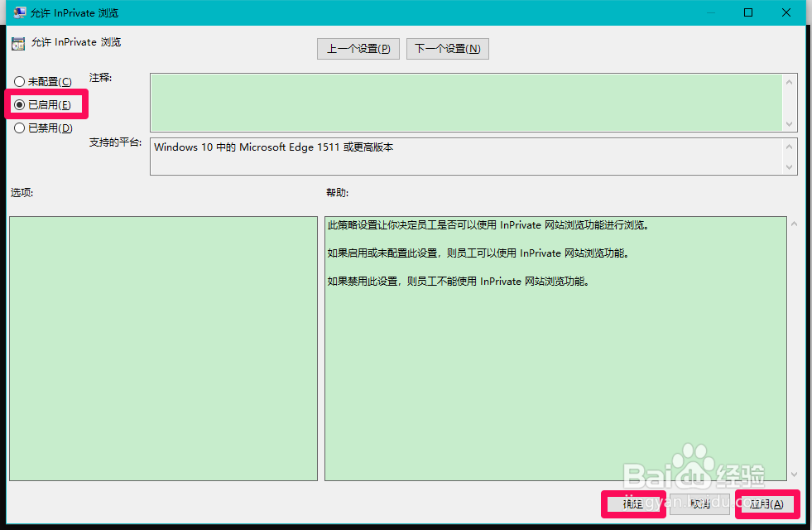Image resolution: width=812 pixels, height=530 pixels.
Task: Click the 允许 InPrivate 浏览 heading text
Action: pos(76,42)
